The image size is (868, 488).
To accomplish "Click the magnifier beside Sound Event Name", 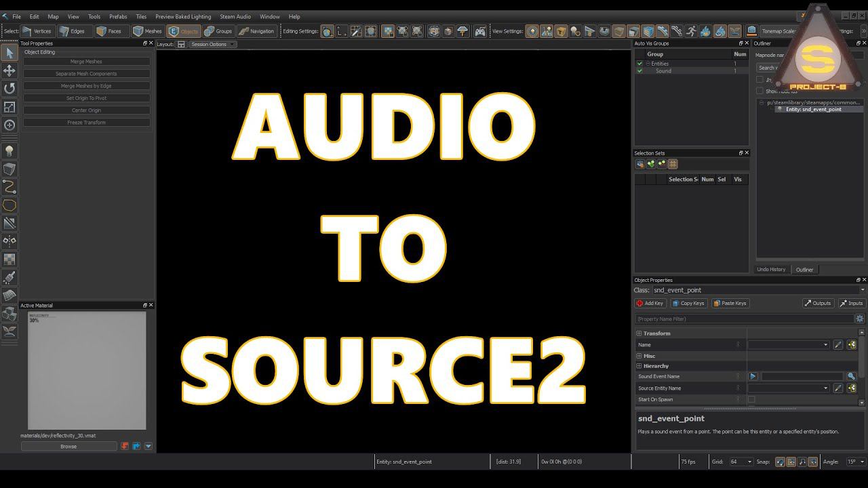I will pyautogui.click(x=852, y=376).
